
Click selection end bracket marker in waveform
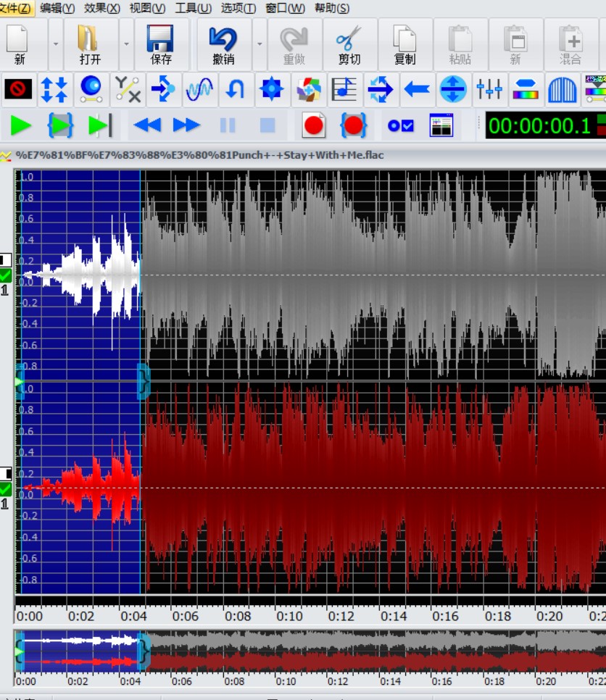(x=144, y=382)
